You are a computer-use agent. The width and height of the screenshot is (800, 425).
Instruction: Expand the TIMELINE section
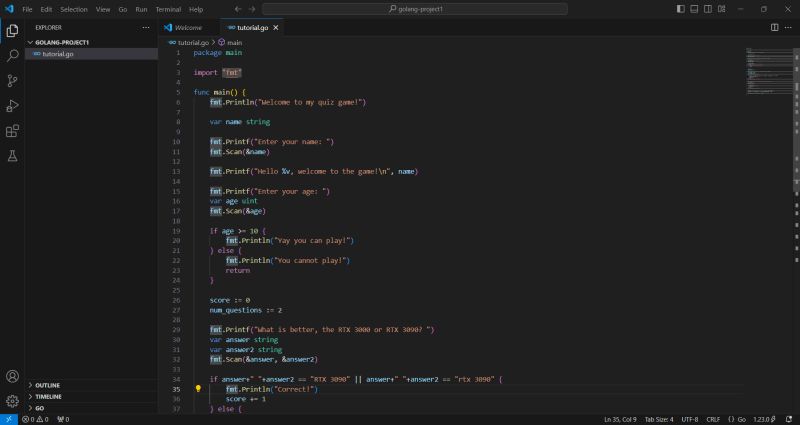coord(48,396)
